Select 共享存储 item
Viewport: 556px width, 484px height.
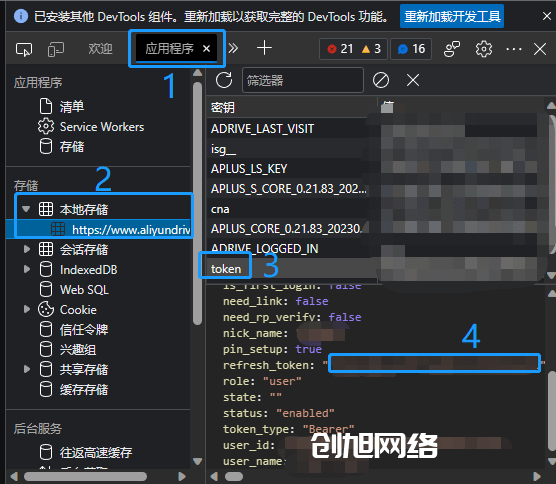click(84, 369)
